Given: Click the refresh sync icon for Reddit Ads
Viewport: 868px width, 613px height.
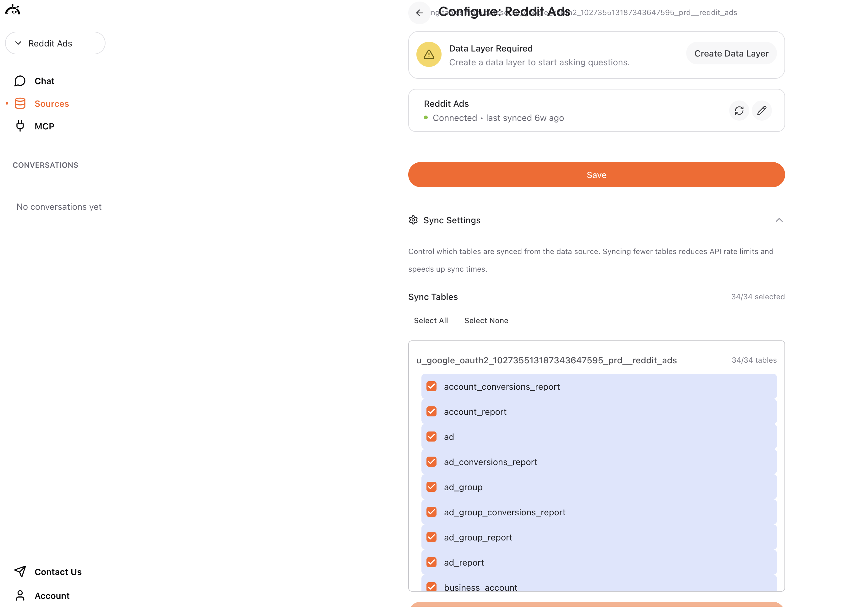Looking at the screenshot, I should 739,111.
